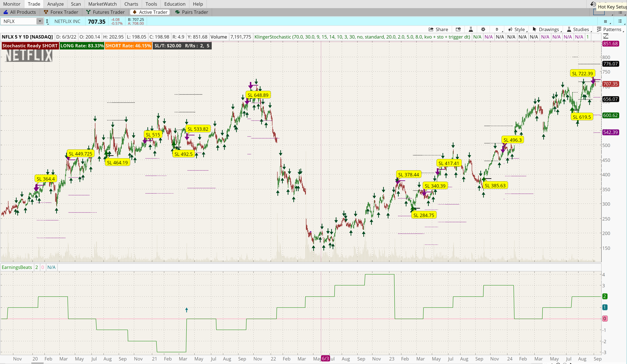Expand the Drawings menu label
The width and height of the screenshot is (627, 364).
coord(549,29)
